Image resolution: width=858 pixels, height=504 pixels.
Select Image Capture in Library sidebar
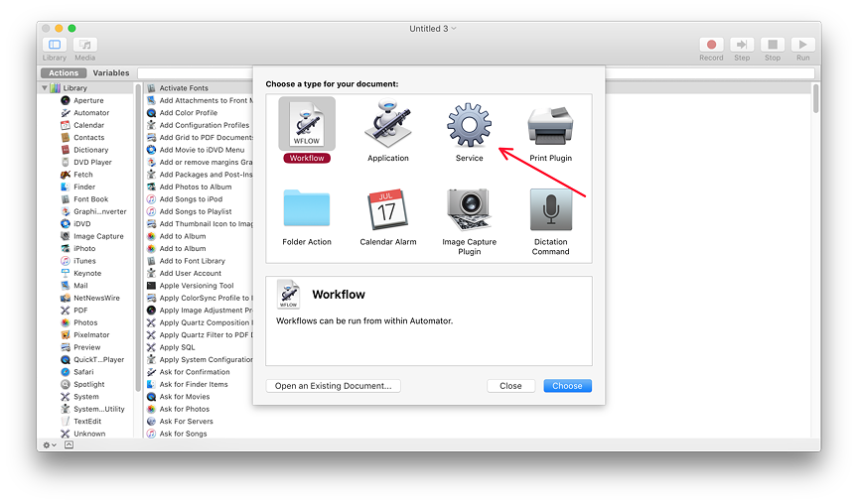[98, 236]
